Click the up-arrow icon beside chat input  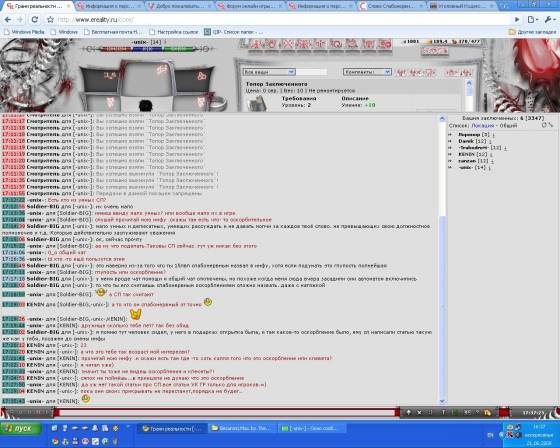pos(408,413)
